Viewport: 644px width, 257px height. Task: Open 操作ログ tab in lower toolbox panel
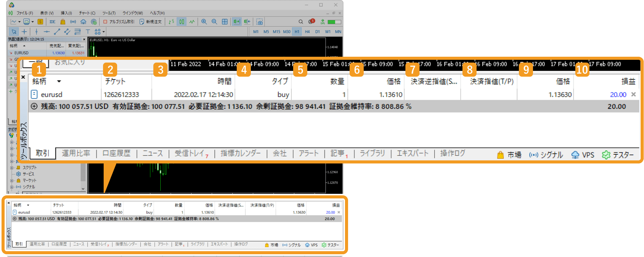pyautogui.click(x=241, y=244)
